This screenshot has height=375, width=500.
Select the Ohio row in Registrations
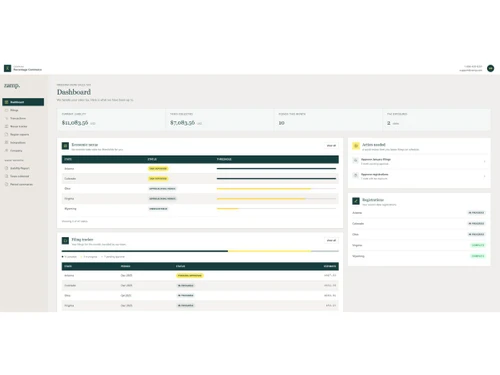419,234
